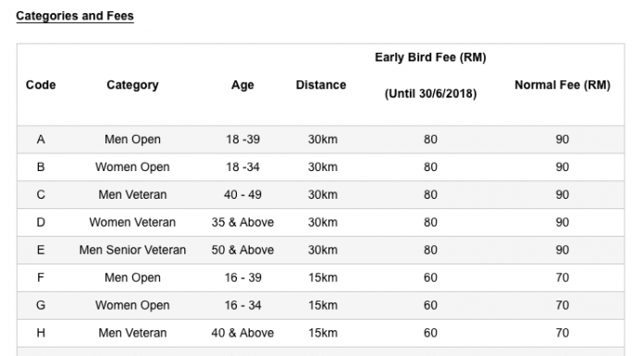Click the Categories and Fees heading
The image size is (644, 356).
[x=75, y=16]
